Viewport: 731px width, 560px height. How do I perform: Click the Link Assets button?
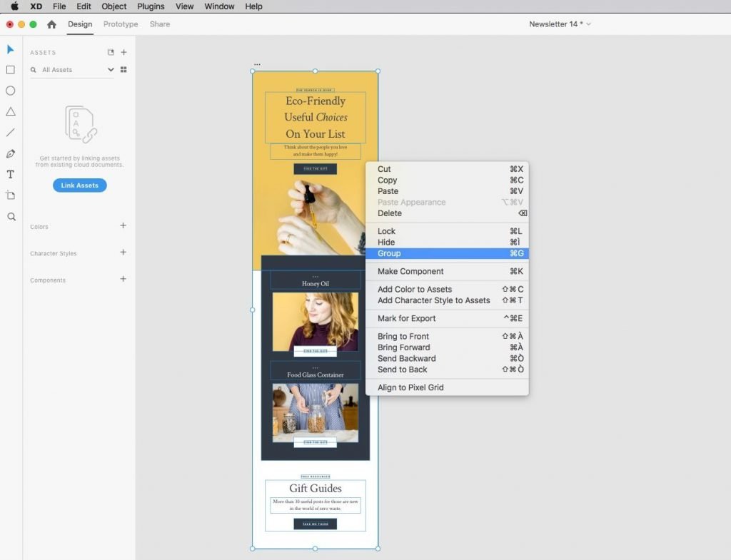tap(79, 185)
